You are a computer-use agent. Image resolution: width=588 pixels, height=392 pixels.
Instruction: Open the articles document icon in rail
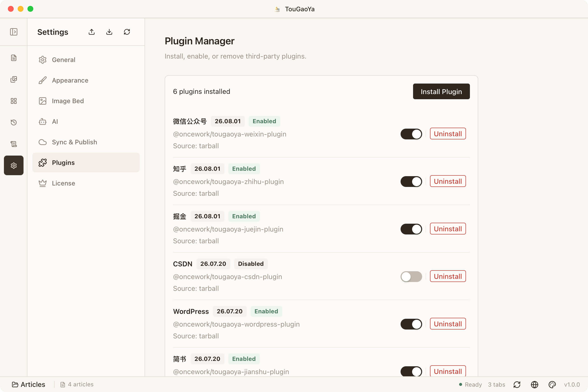[x=13, y=58]
